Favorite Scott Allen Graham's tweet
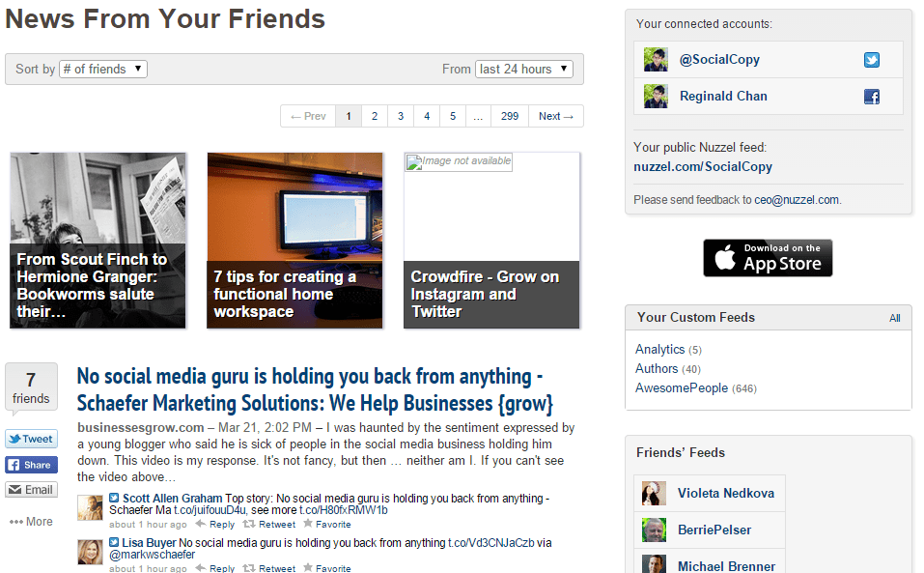The height and width of the screenshot is (573, 924). point(327,524)
